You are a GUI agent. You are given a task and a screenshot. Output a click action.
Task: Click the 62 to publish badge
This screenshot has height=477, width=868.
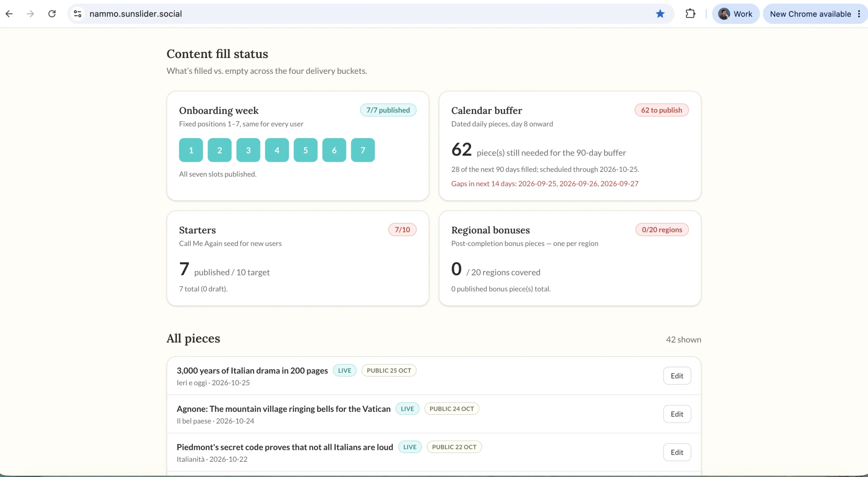coord(661,110)
